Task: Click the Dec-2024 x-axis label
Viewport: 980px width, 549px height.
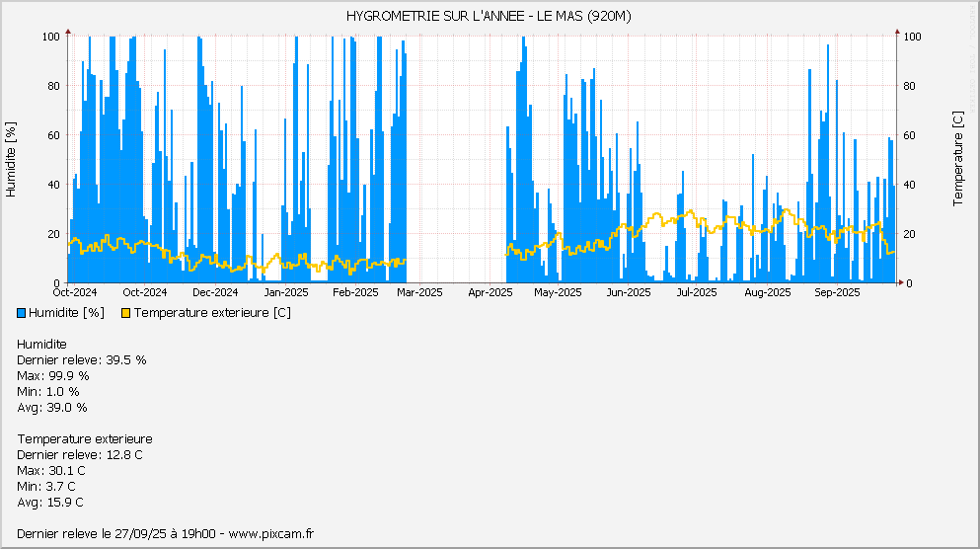Action: 215,292
